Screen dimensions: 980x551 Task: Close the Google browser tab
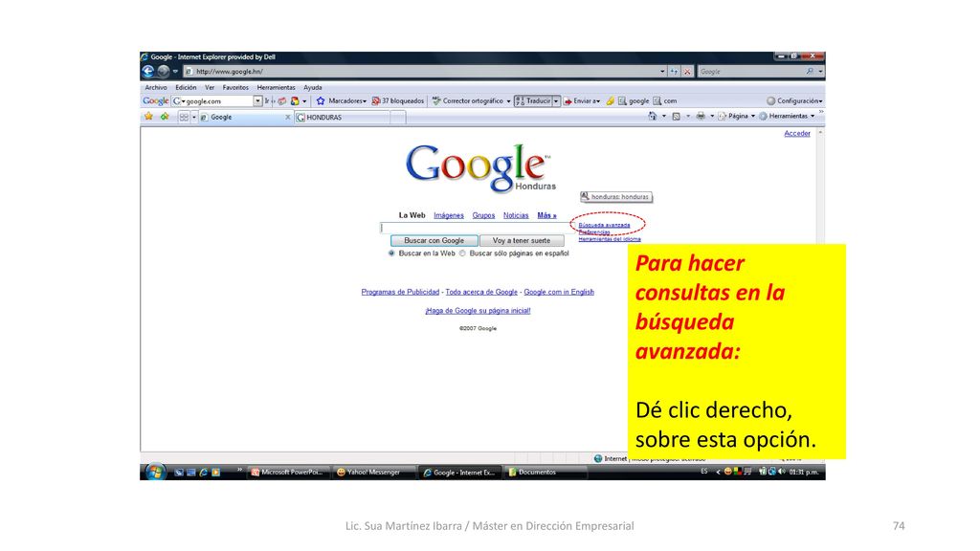click(x=288, y=118)
